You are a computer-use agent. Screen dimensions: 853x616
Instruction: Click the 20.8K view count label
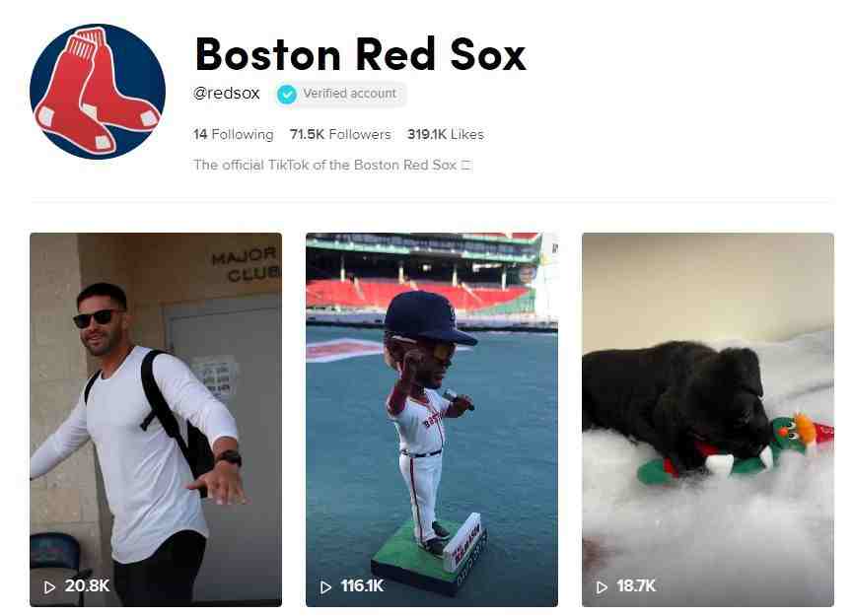[87, 586]
